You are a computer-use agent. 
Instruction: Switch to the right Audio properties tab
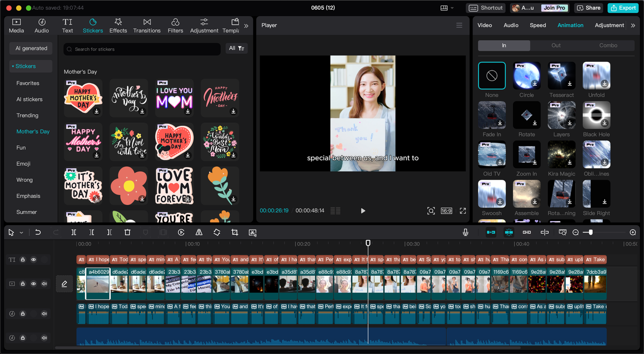tap(511, 25)
